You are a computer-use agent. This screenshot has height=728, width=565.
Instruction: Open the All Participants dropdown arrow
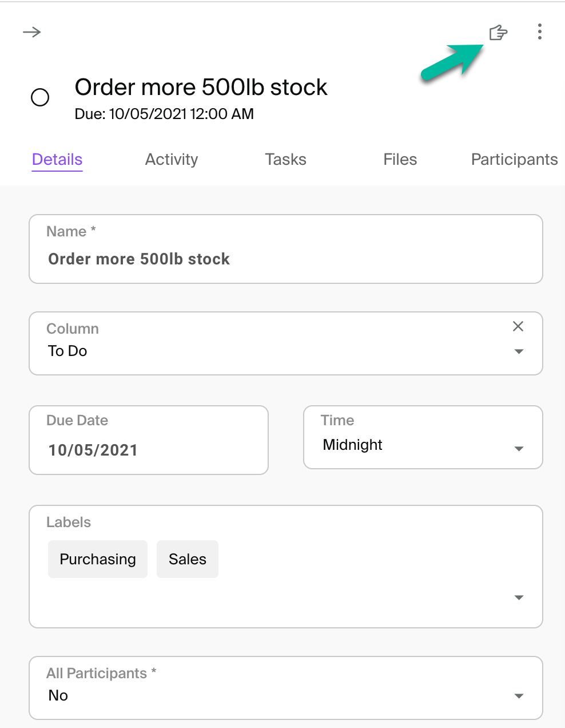coord(519,696)
